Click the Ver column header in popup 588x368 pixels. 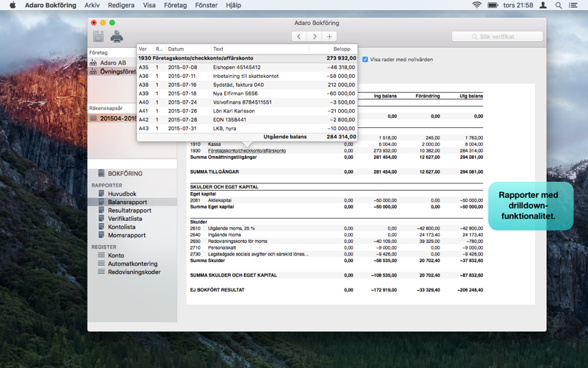click(145, 49)
